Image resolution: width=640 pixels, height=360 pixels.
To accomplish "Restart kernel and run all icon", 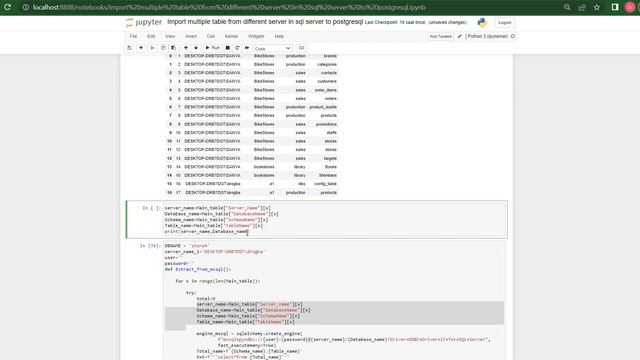I will (247, 48).
